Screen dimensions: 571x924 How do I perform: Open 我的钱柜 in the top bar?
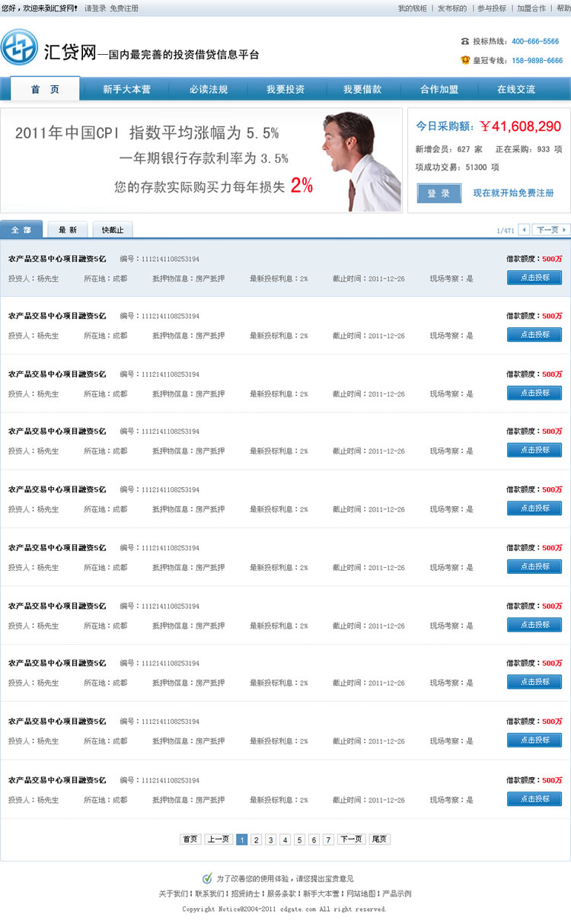tap(412, 8)
